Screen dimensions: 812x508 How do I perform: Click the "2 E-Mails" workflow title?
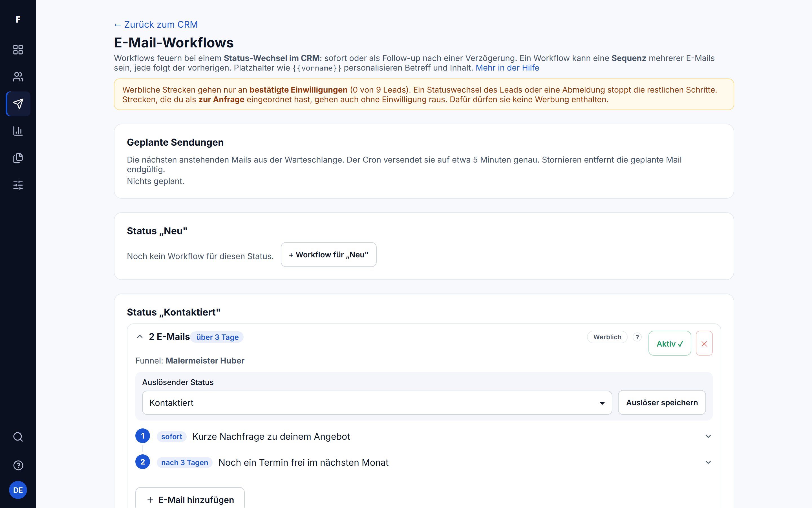169,337
